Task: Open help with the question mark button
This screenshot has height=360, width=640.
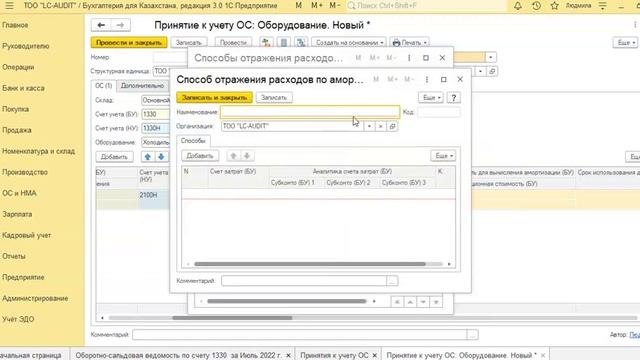Action: (x=453, y=98)
